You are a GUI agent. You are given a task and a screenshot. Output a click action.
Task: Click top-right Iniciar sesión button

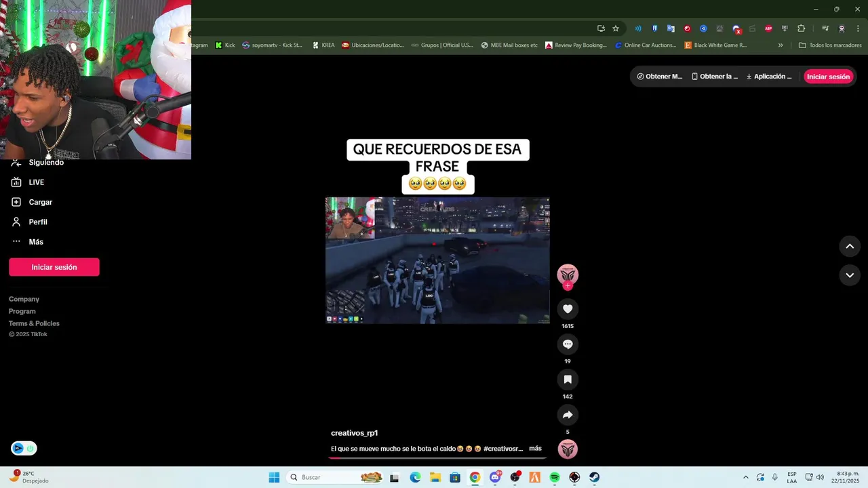click(828, 77)
